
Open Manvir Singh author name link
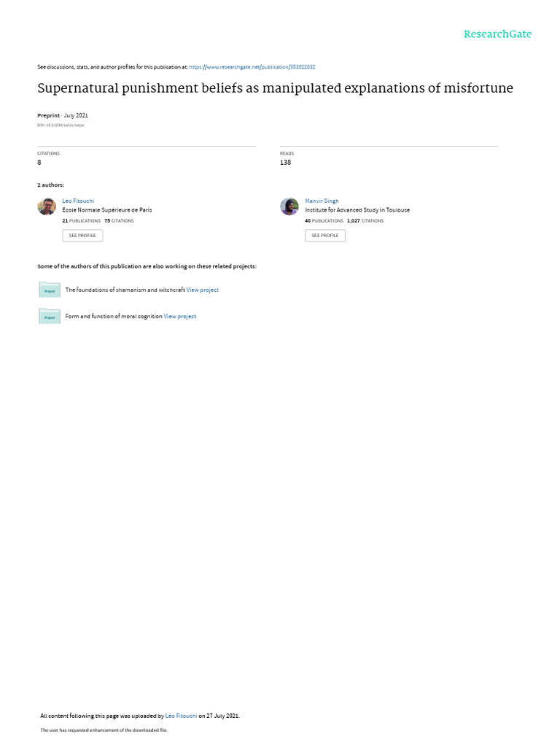(x=322, y=201)
